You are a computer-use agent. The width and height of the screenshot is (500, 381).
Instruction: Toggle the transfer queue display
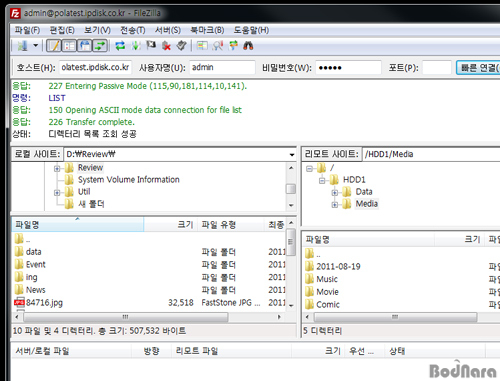[x=100, y=45]
